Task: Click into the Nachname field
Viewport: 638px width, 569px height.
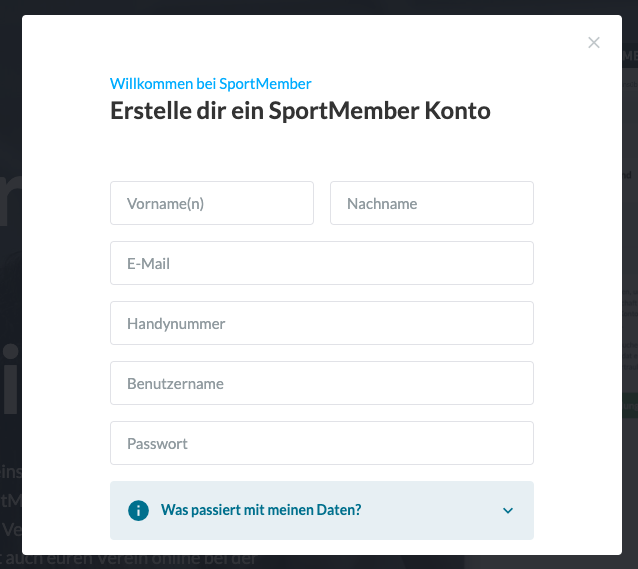Action: [x=431, y=203]
